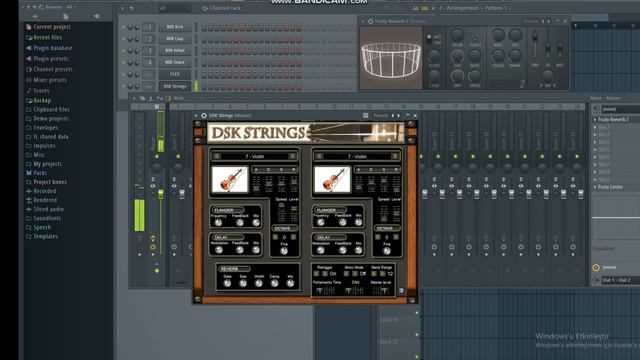
Task: Click the WET slider in Fruity Reeverb 2
Action: 560,45
